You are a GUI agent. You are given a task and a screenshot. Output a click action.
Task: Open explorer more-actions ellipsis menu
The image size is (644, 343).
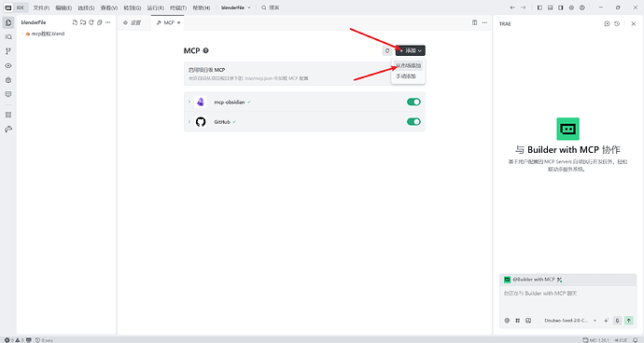pyautogui.click(x=107, y=22)
